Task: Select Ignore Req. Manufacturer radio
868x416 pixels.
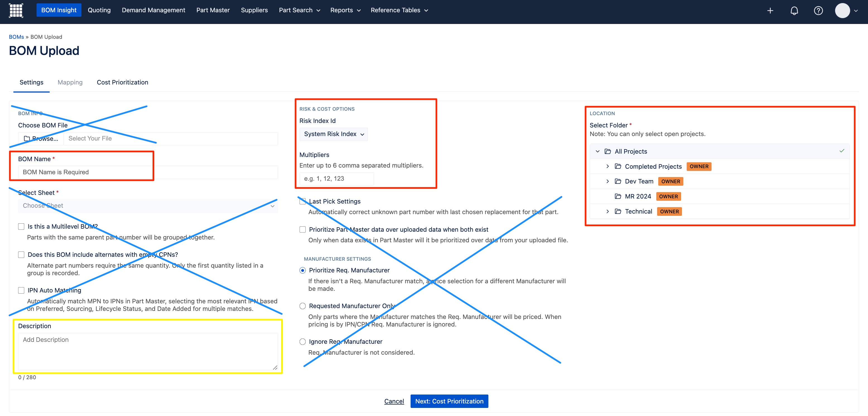Action: (x=303, y=342)
